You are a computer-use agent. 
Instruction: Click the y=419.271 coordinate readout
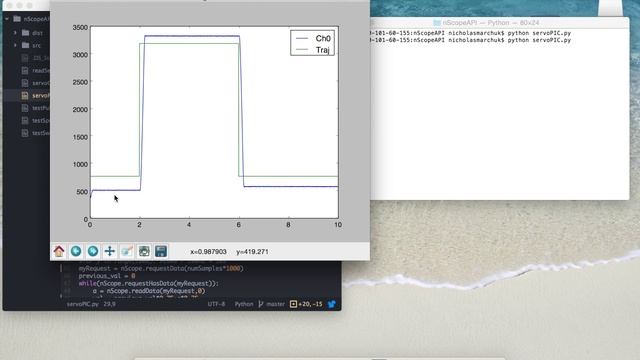252,252
